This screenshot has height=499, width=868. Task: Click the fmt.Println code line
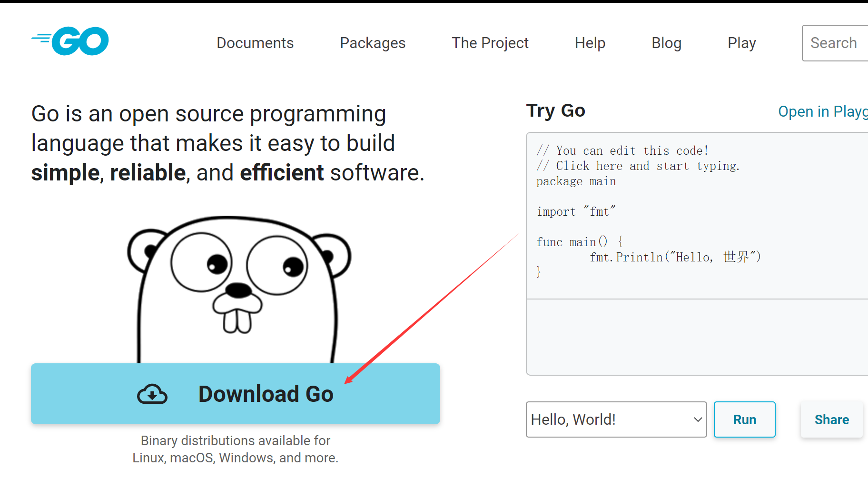676,257
